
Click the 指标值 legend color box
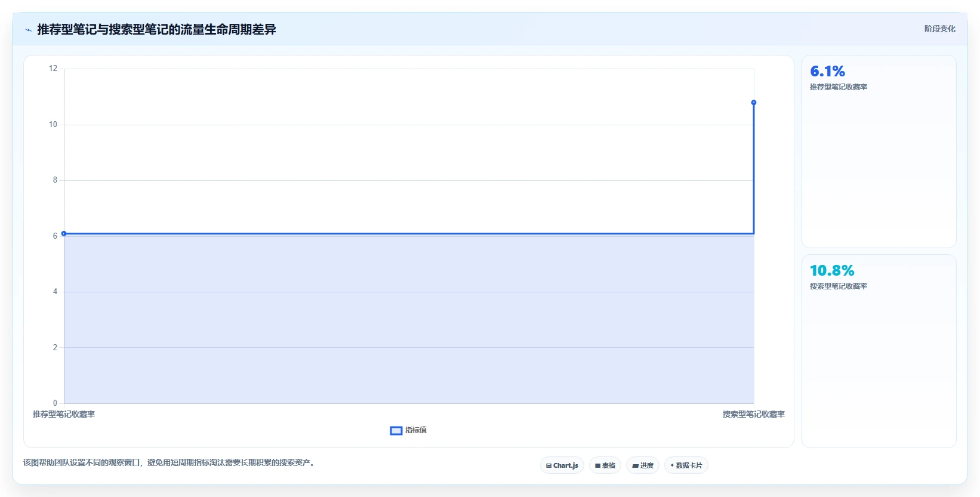(396, 430)
